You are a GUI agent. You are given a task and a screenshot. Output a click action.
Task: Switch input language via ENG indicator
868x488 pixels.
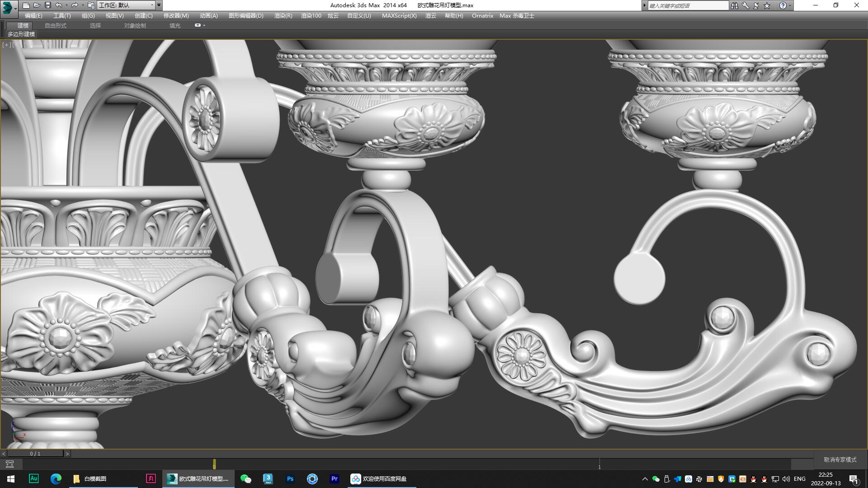800,479
